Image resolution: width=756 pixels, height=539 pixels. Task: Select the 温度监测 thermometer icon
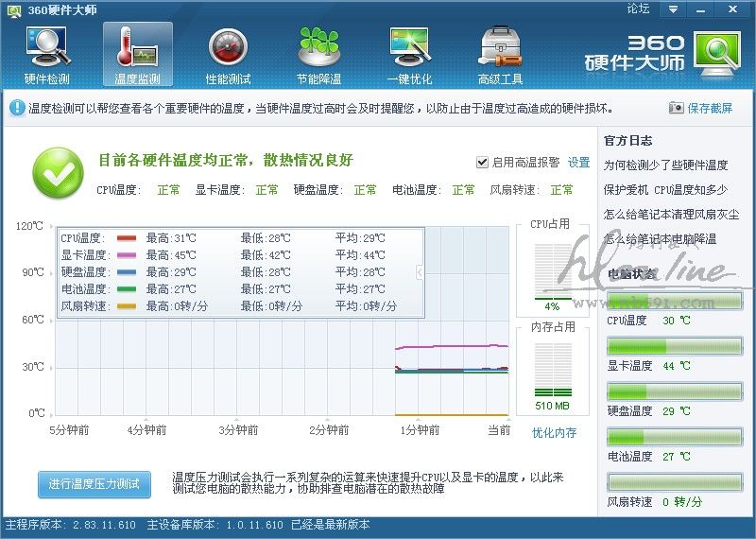(x=137, y=55)
